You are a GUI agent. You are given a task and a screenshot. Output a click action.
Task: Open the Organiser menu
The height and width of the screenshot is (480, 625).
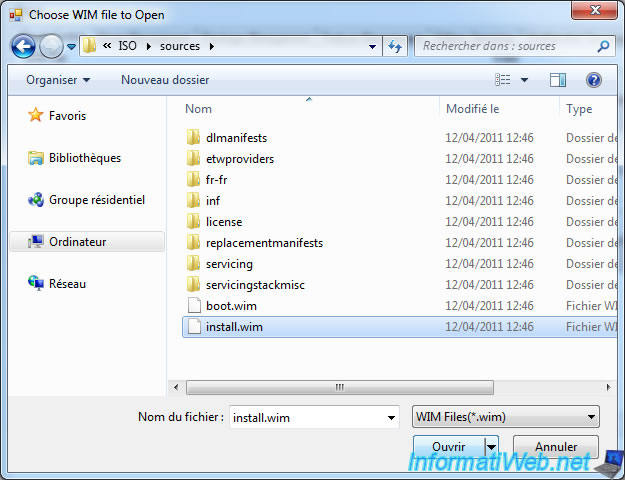coord(58,80)
